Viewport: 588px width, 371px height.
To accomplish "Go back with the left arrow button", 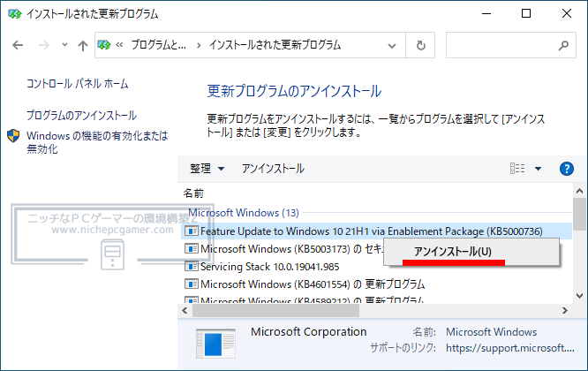I will [x=18, y=45].
